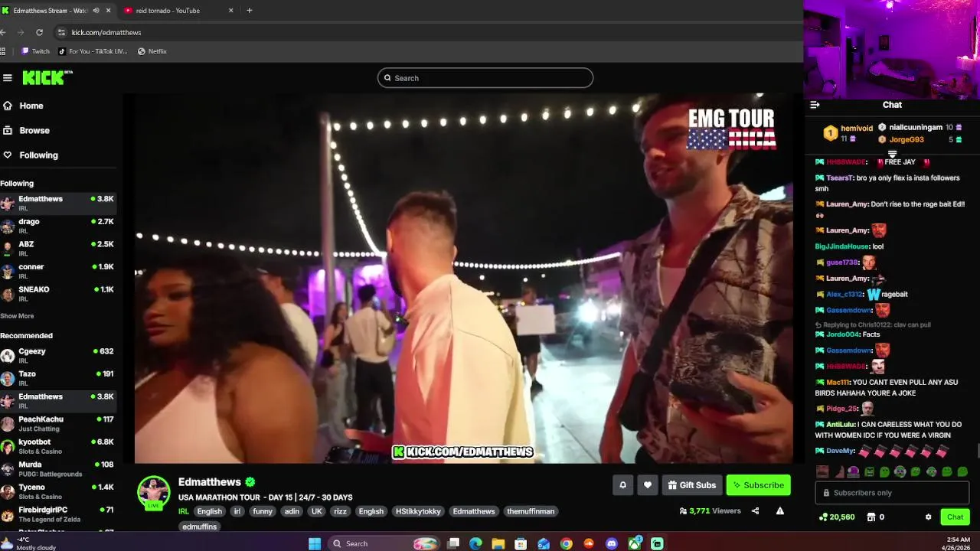Viewport: 980px width, 551px height.
Task: Open Windows Start menu
Action: pos(315,543)
